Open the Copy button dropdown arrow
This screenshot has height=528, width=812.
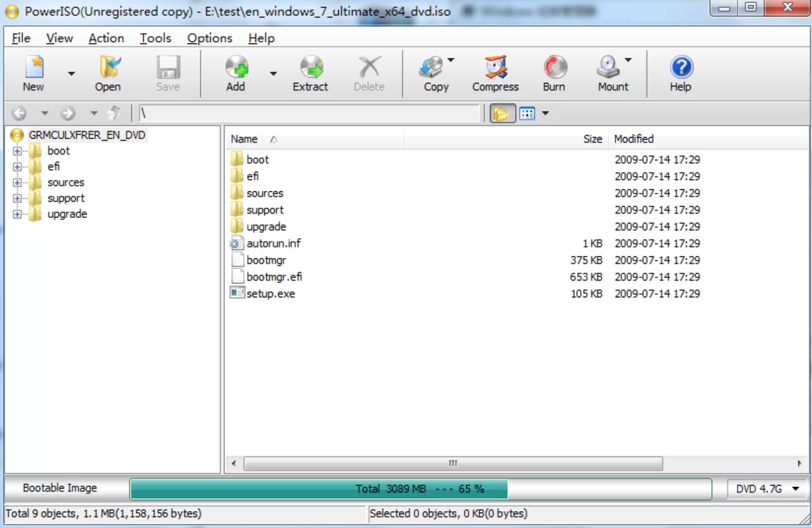[x=450, y=60]
